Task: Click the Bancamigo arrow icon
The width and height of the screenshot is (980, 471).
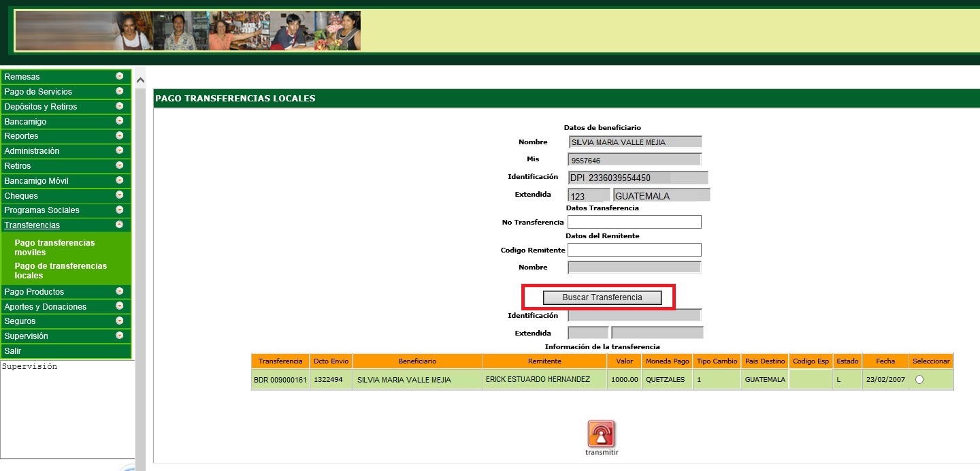Action: [x=120, y=121]
